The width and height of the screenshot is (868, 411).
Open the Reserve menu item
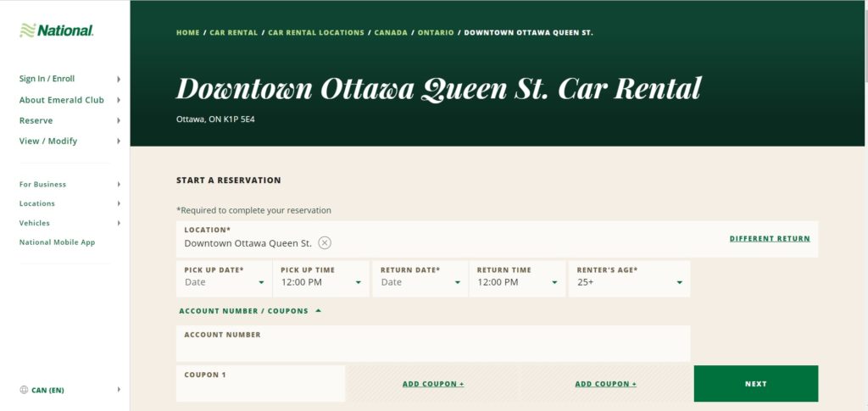click(x=36, y=120)
